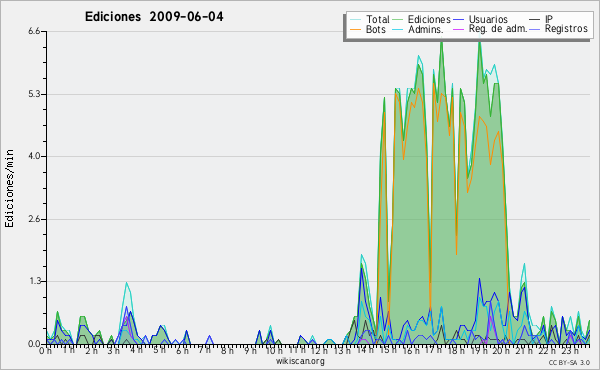
Task: Click the y-axis value 1.3
Action: pyautogui.click(x=34, y=281)
